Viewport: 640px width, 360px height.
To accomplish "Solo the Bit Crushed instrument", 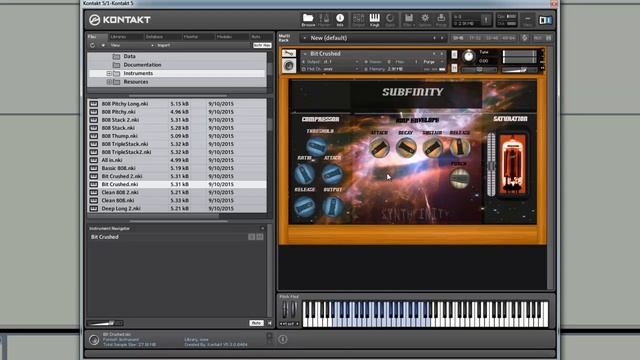I will (454, 55).
